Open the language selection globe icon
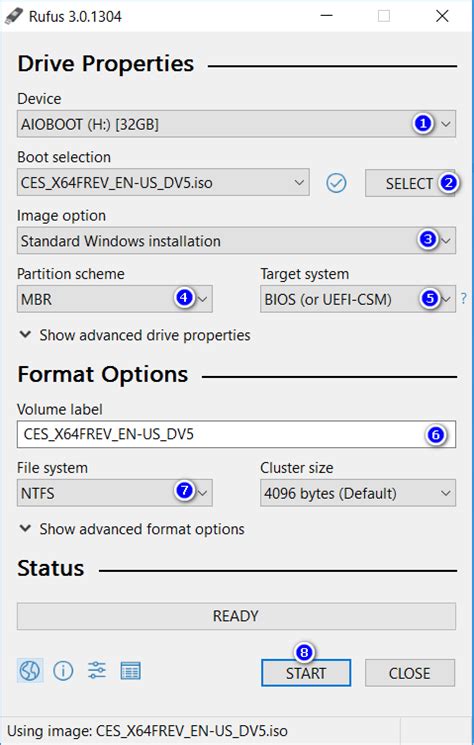Screen dimensions: 474x745 [30, 670]
